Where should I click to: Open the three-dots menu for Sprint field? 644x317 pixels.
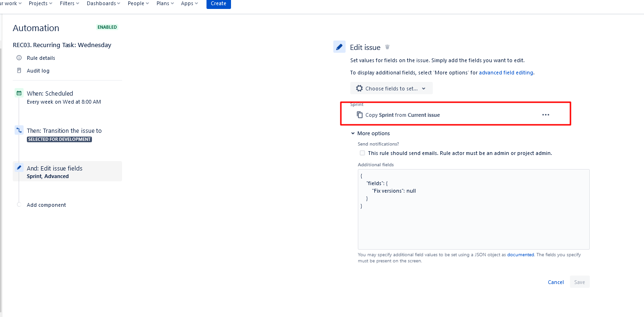click(x=545, y=115)
